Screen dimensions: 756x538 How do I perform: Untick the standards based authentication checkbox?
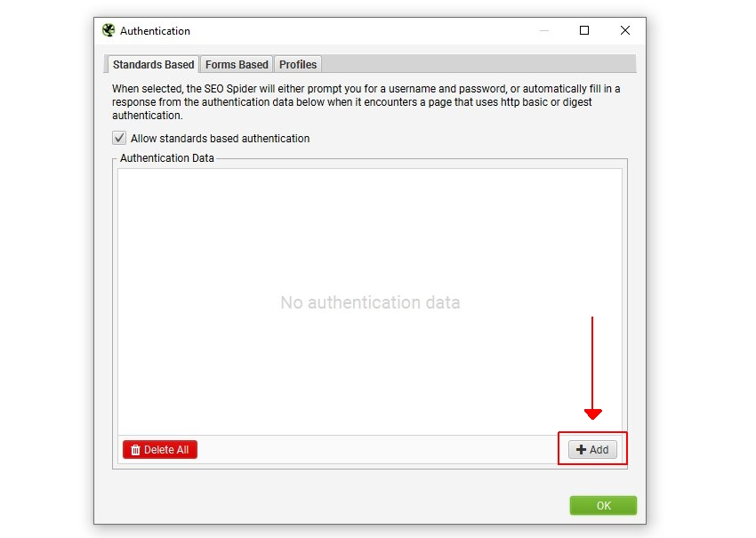coord(119,139)
